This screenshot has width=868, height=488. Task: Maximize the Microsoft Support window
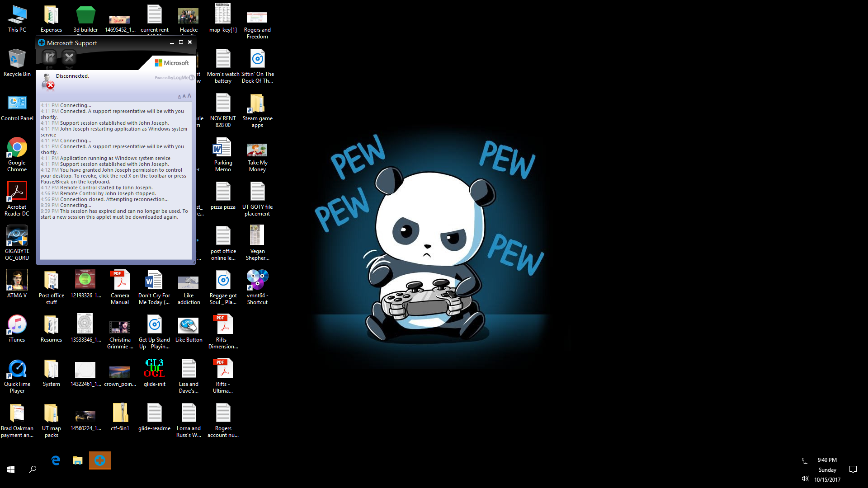point(181,42)
